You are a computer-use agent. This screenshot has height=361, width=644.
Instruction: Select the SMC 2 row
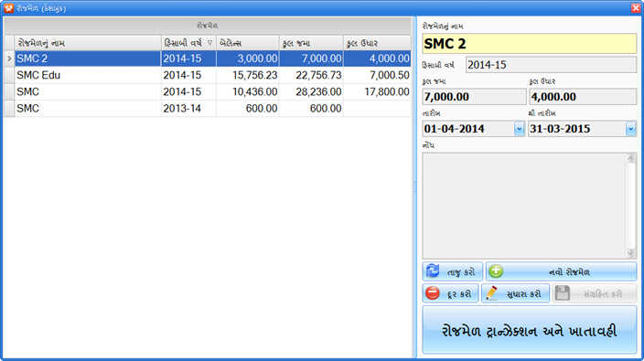coord(212,58)
